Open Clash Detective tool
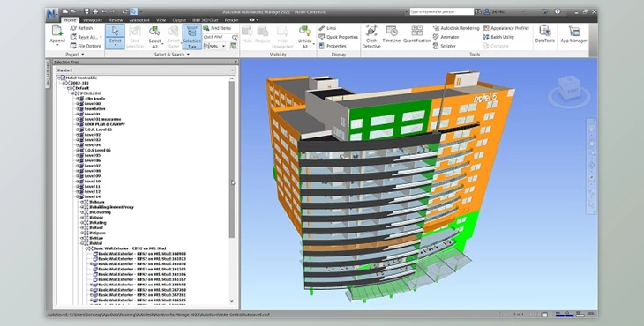The height and width of the screenshot is (326, 644). pos(371,36)
